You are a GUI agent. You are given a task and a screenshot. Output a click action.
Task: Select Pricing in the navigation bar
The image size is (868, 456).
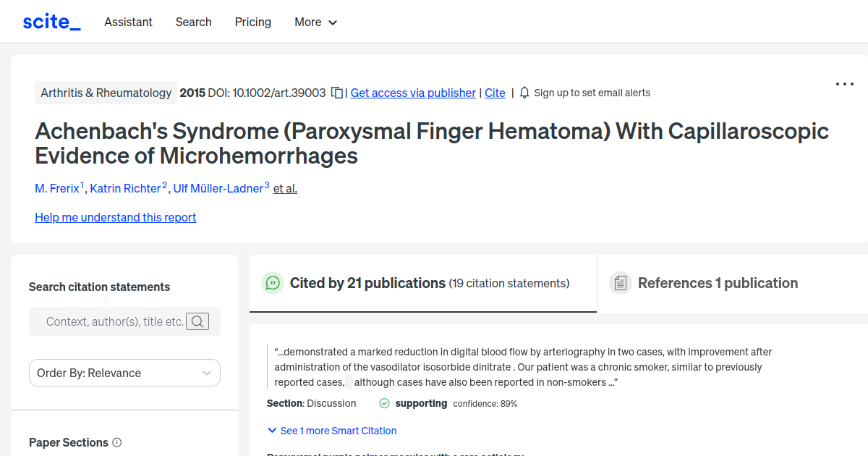(252, 22)
